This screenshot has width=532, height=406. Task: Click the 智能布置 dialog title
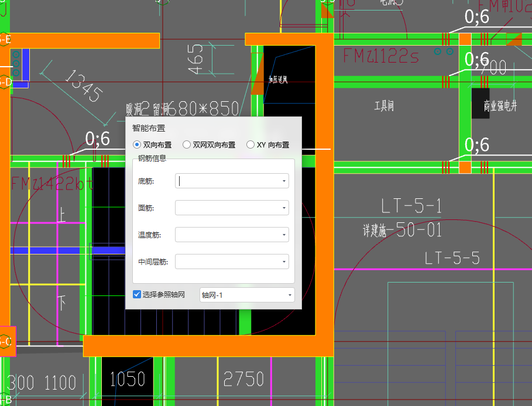click(x=149, y=128)
